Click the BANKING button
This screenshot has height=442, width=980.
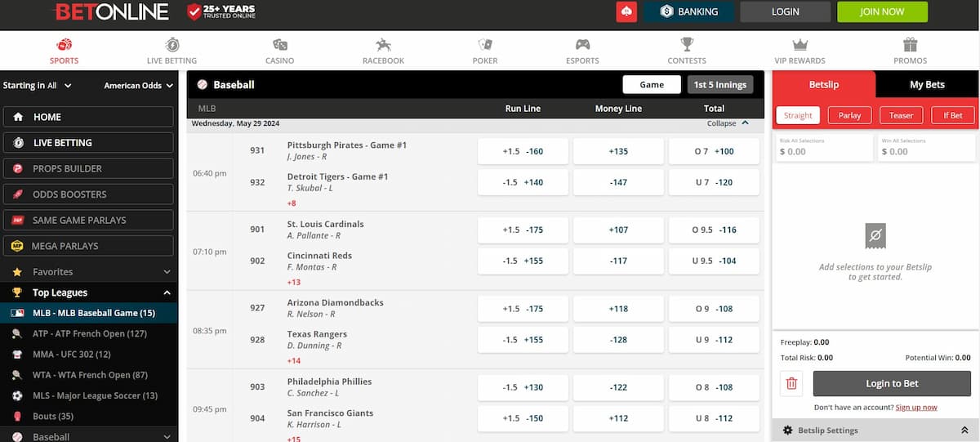point(688,11)
